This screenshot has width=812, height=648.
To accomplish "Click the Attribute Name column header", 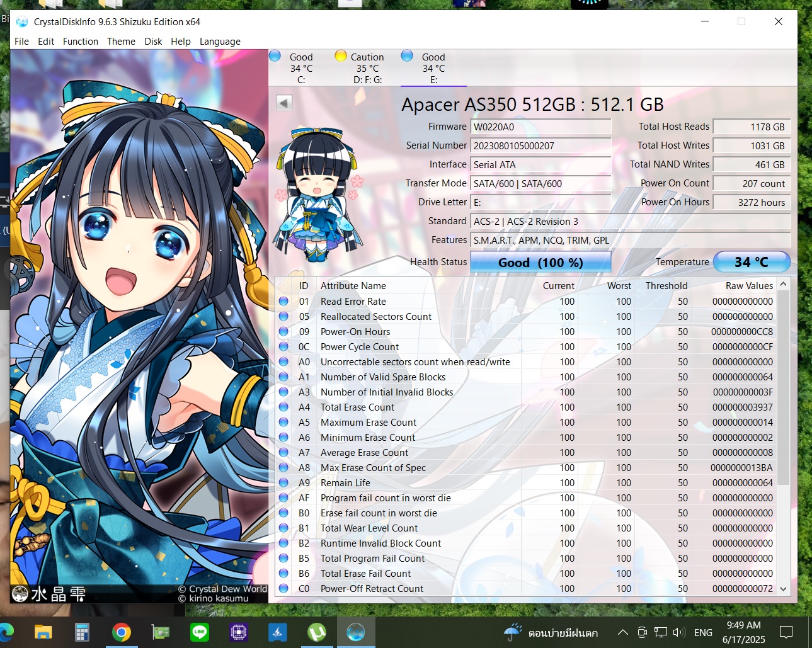I will [x=353, y=286].
